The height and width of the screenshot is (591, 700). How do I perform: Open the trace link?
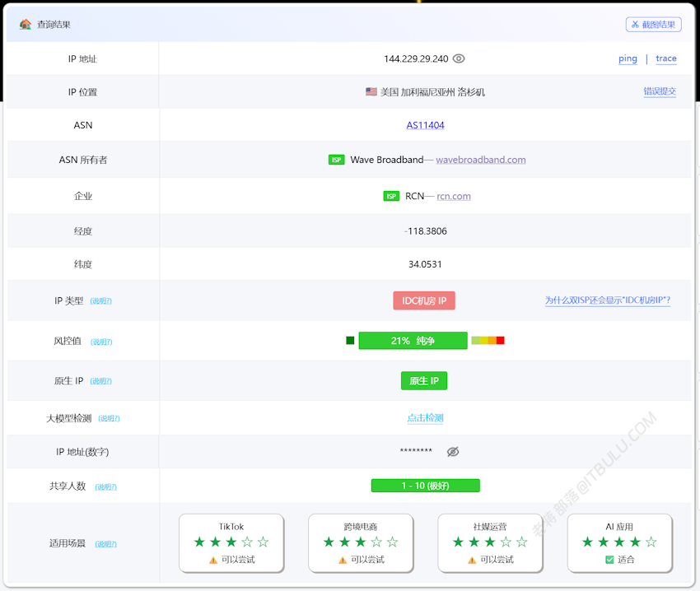click(666, 58)
